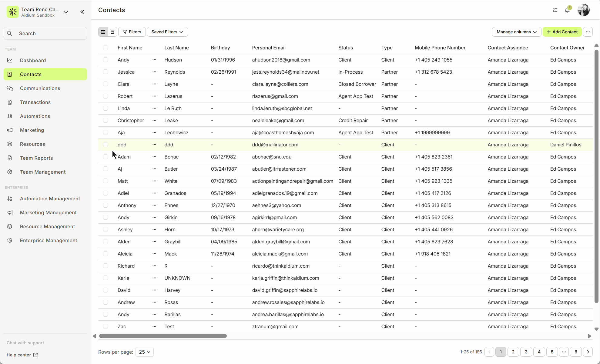Switch to kanban board view of contacts
Image resolution: width=600 pixels, height=364 pixels.
pyautogui.click(x=112, y=32)
